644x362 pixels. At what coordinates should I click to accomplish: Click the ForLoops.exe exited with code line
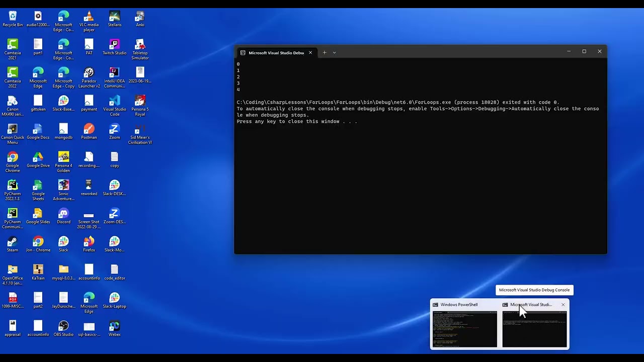coord(398,102)
